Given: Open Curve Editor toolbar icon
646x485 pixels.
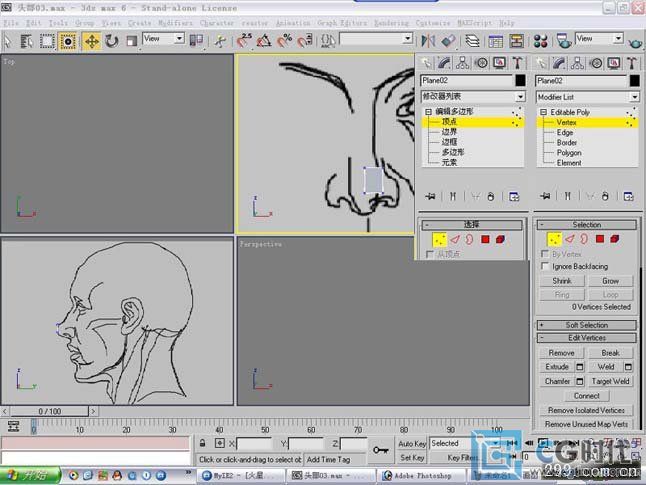Looking at the screenshot, I should click(x=495, y=41).
